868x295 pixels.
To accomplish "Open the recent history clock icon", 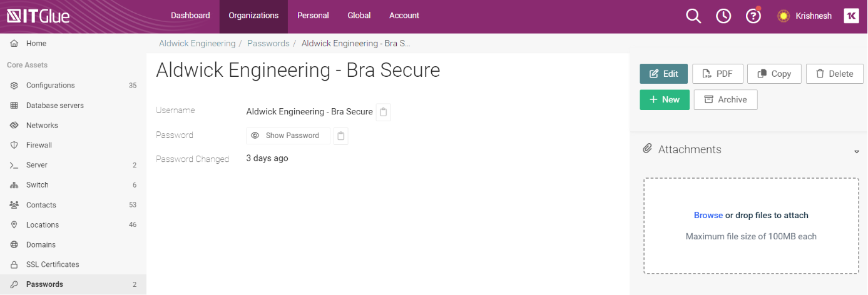I will (723, 16).
